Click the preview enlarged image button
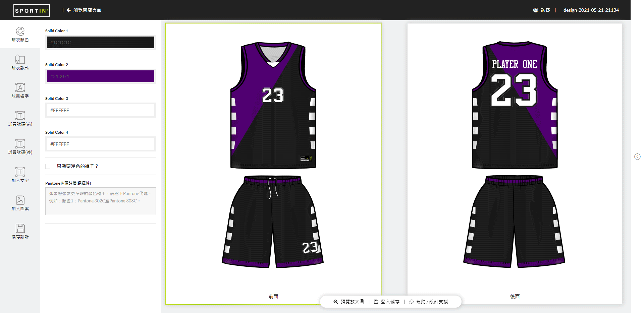644x313 pixels. pos(349,302)
